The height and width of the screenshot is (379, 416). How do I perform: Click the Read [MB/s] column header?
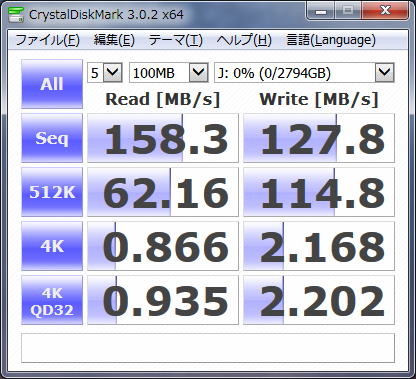click(x=163, y=100)
